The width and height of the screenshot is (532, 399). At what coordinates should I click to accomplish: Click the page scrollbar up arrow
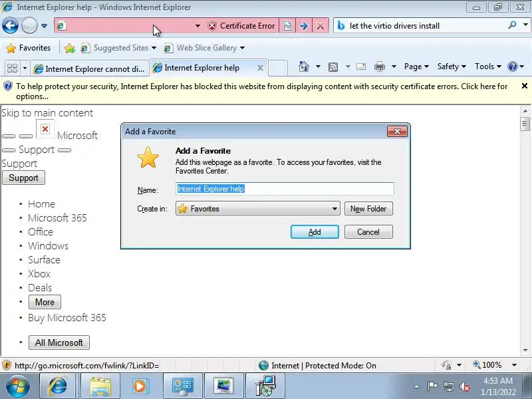525,111
